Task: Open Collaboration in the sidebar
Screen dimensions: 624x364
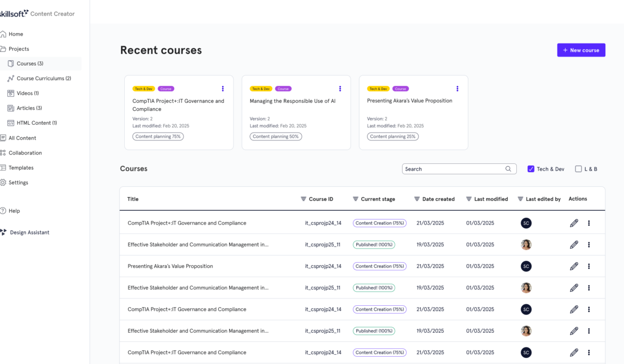Action: [25, 153]
